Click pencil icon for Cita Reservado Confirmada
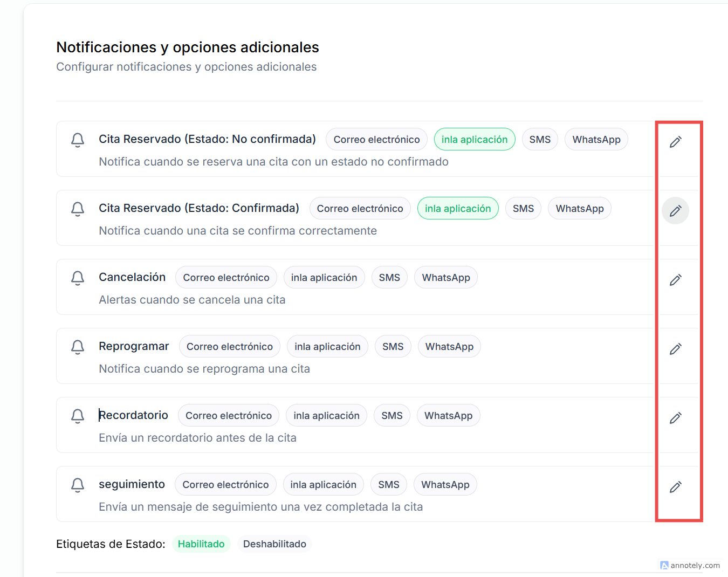 coord(675,211)
